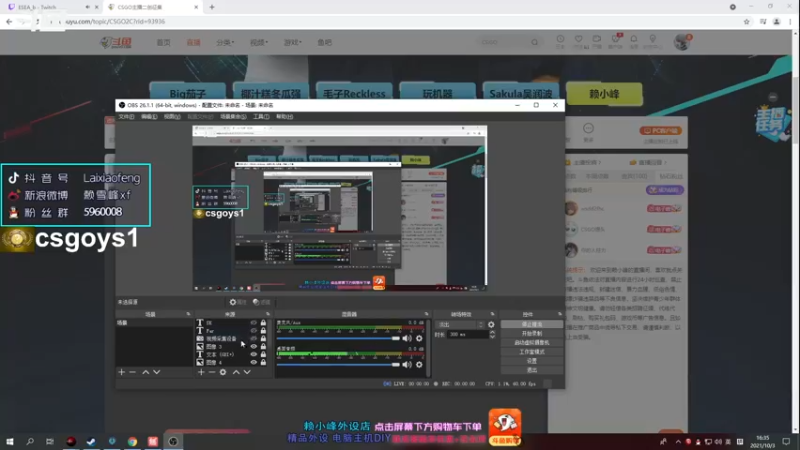The image size is (800, 450).
Task: Move scene up in scenes dock
Action: click(x=145, y=372)
